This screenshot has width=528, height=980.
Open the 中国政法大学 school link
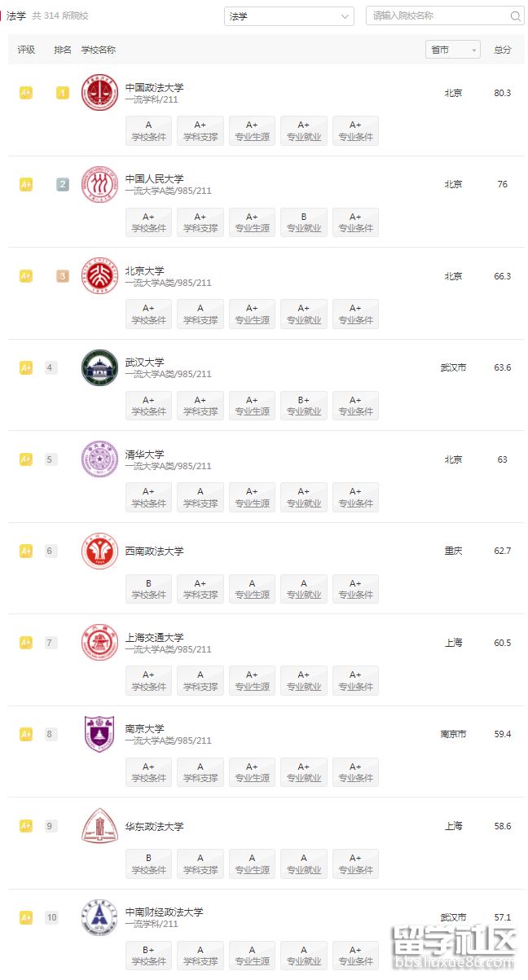tap(155, 87)
